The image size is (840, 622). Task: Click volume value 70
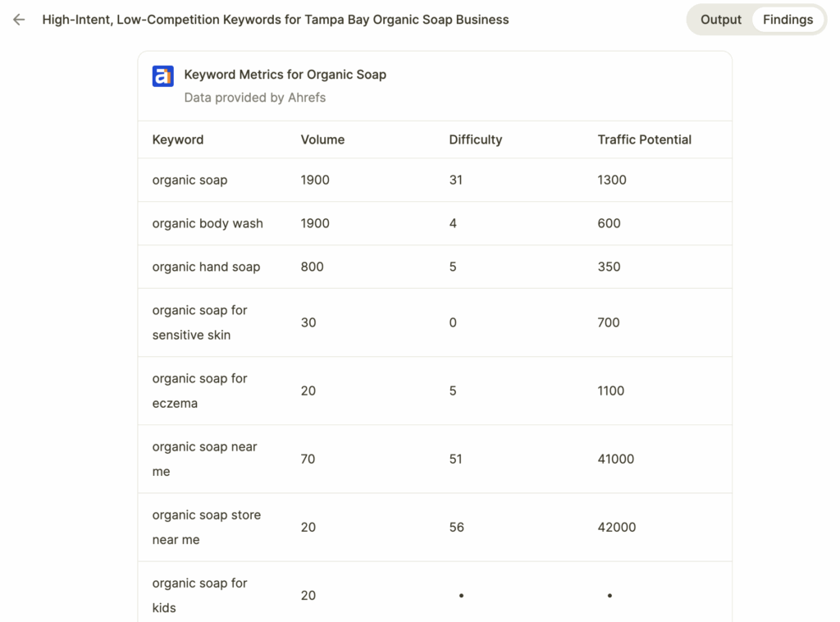pos(308,460)
